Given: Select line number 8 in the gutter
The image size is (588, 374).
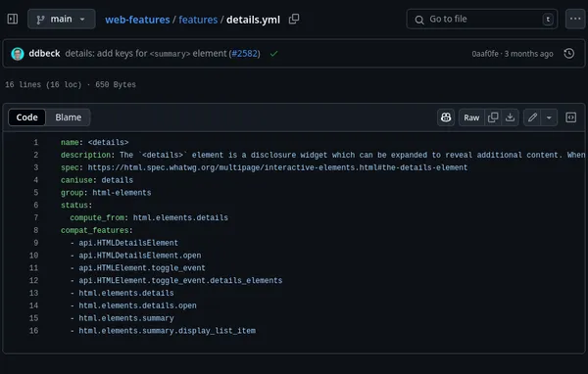Looking at the screenshot, I should click(35, 230).
